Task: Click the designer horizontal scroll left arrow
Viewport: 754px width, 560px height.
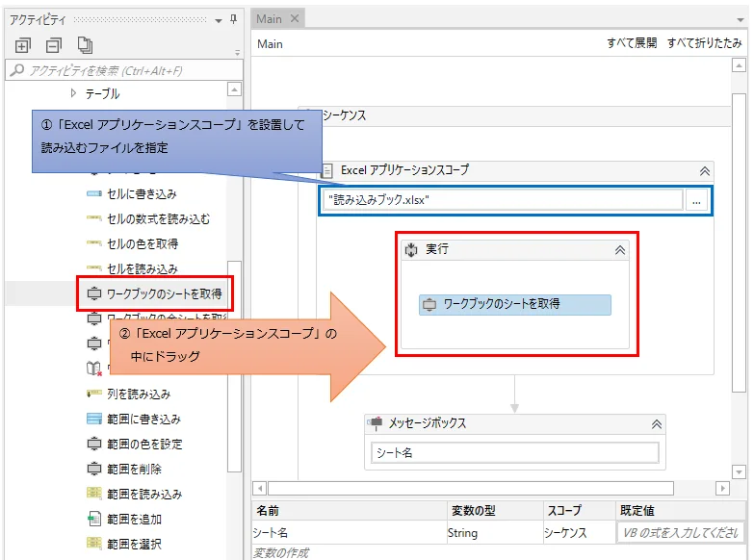Action: 260,489
